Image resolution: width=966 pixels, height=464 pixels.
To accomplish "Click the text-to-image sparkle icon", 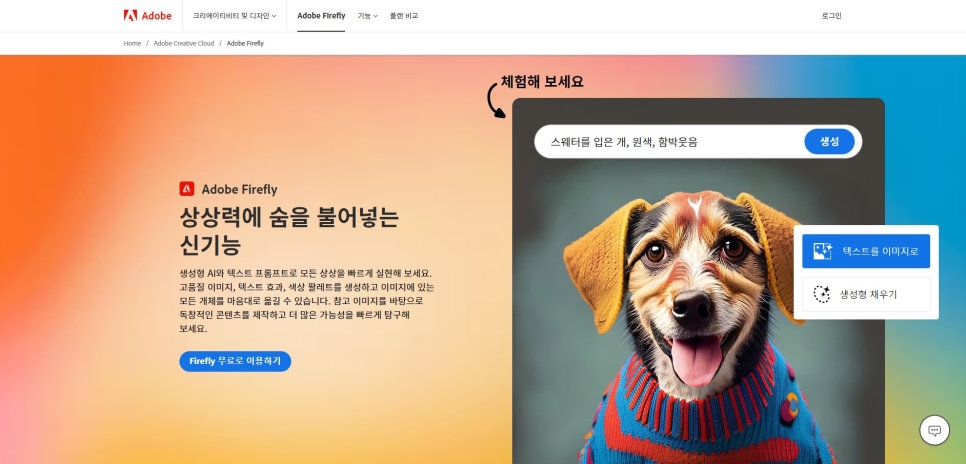I will [x=822, y=251].
